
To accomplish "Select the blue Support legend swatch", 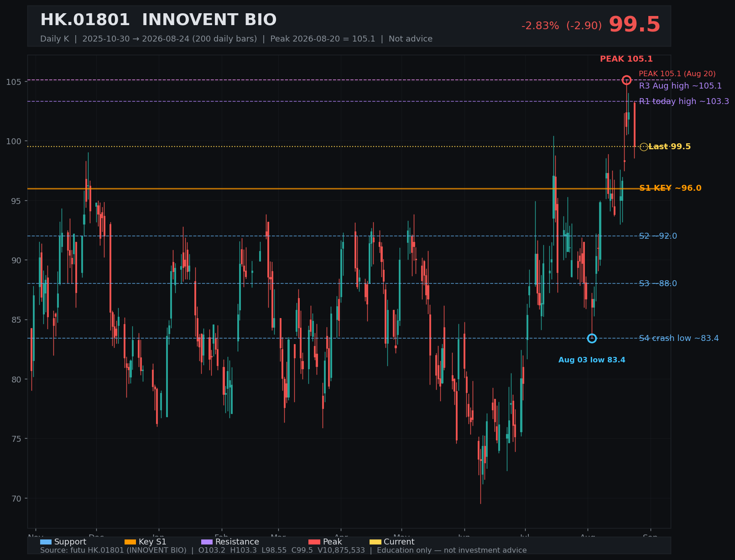I will (46, 542).
